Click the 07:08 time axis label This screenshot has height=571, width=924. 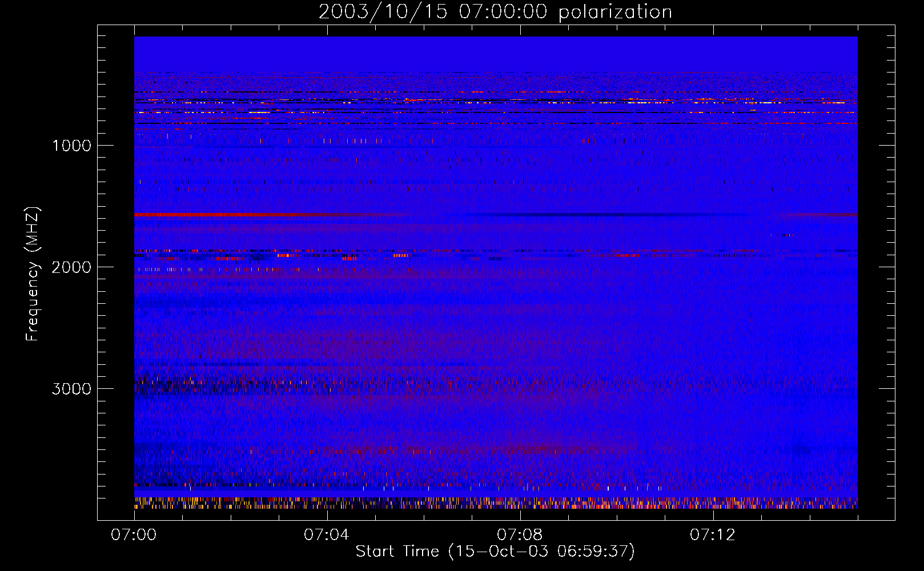(520, 535)
